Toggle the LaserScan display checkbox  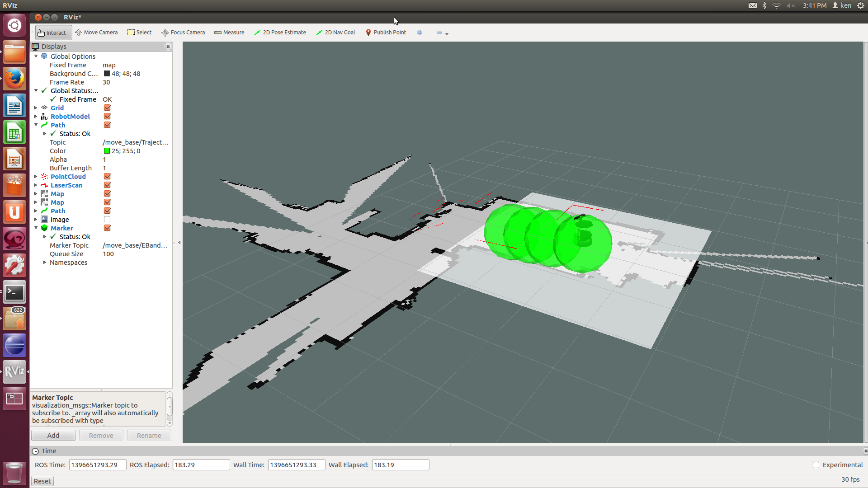point(107,185)
